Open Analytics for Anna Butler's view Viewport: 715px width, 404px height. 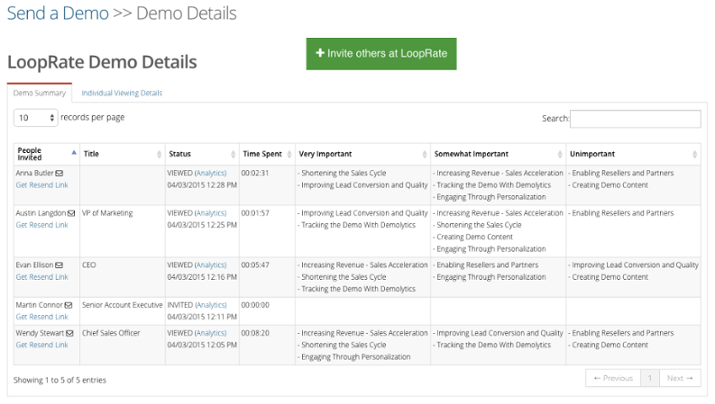(x=211, y=173)
